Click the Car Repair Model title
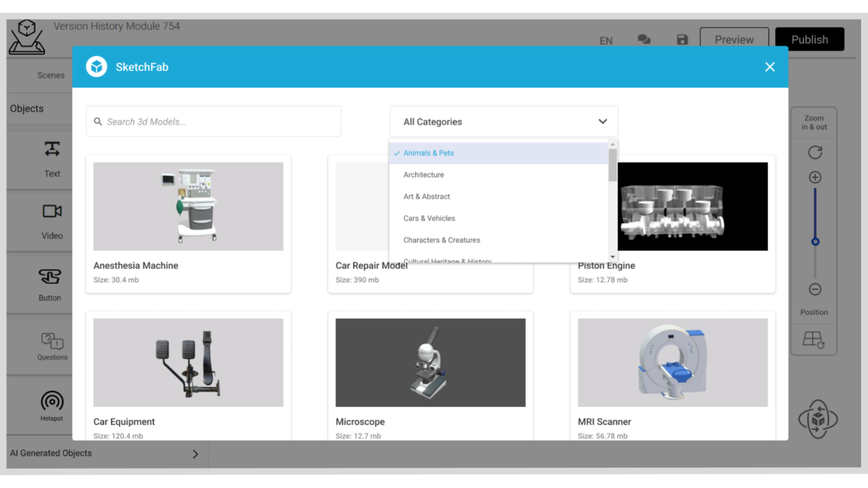Screen dimensions: 868x488 point(371,265)
